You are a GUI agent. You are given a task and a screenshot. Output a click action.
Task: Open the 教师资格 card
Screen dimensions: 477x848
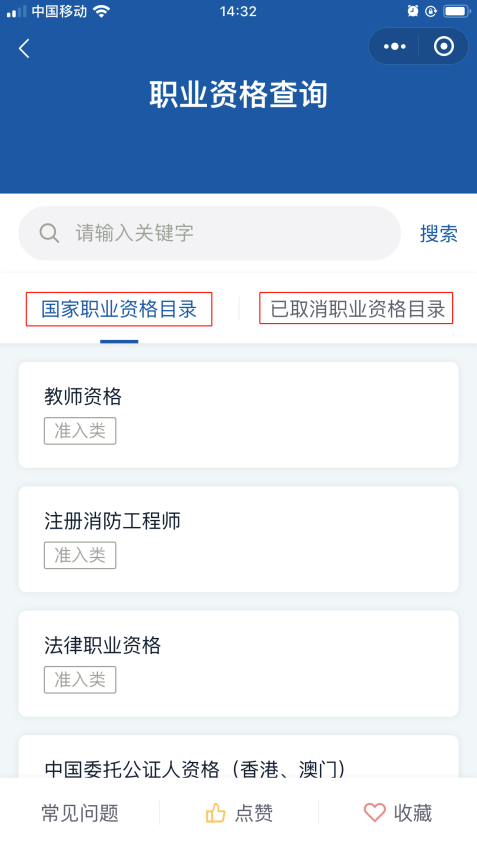pos(238,415)
